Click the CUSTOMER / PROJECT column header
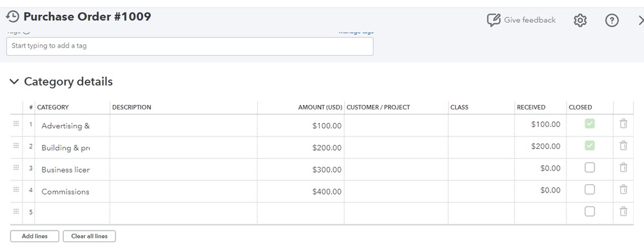This screenshot has height=248, width=644. tap(378, 107)
